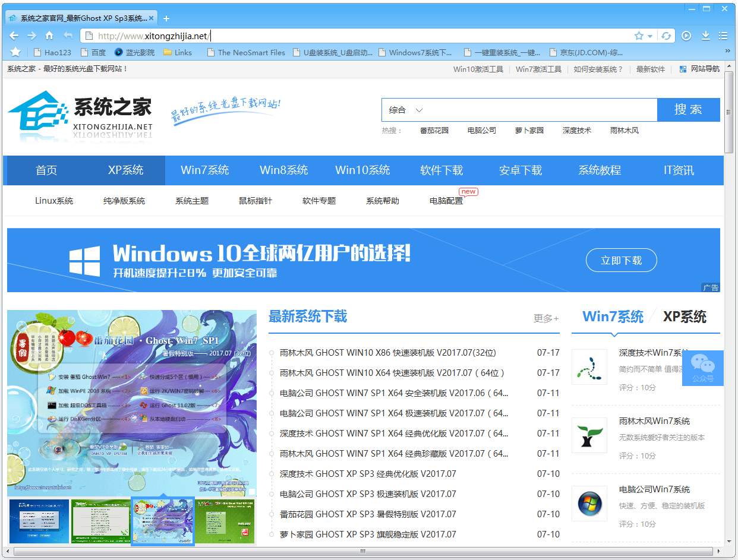Viewport: 738px width, 560px height.
Task: Switch to Win7系统 side tab
Action: tap(613, 317)
